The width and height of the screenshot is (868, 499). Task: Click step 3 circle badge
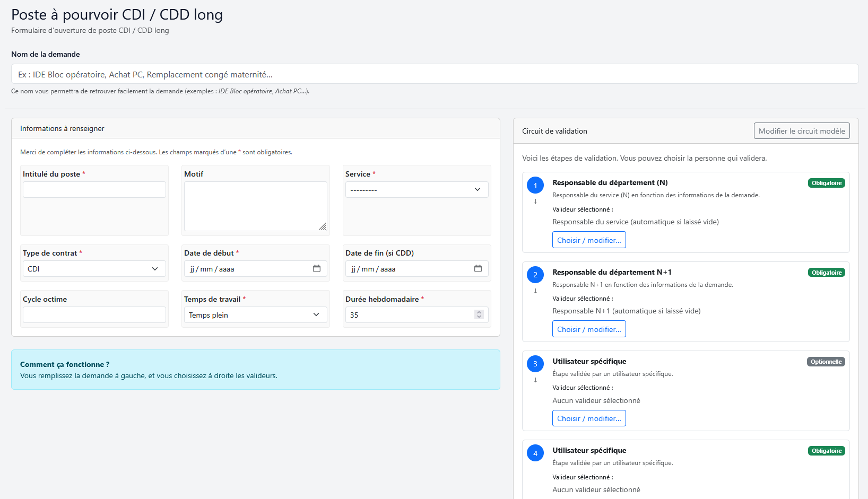click(x=535, y=364)
